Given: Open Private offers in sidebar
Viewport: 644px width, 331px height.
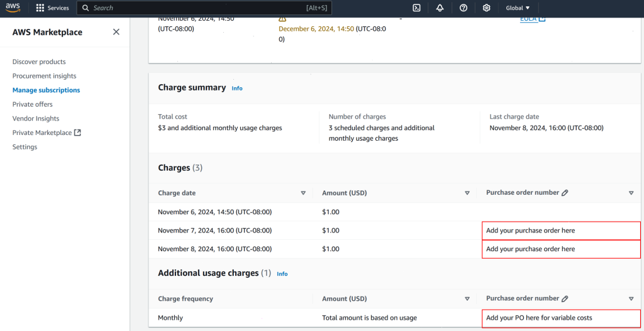Looking at the screenshot, I should [x=33, y=104].
